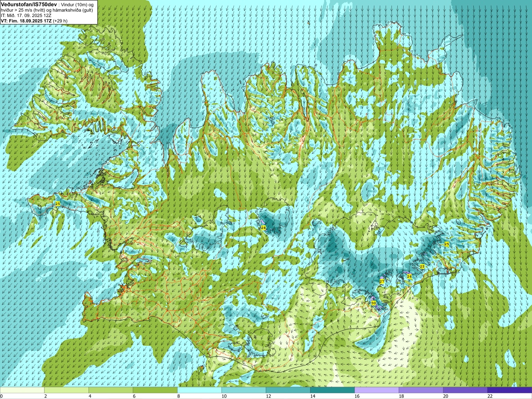The image size is (532, 399).
Task: Click the 'Veðurstofan/IS750dev' title text
Action: (29, 4)
